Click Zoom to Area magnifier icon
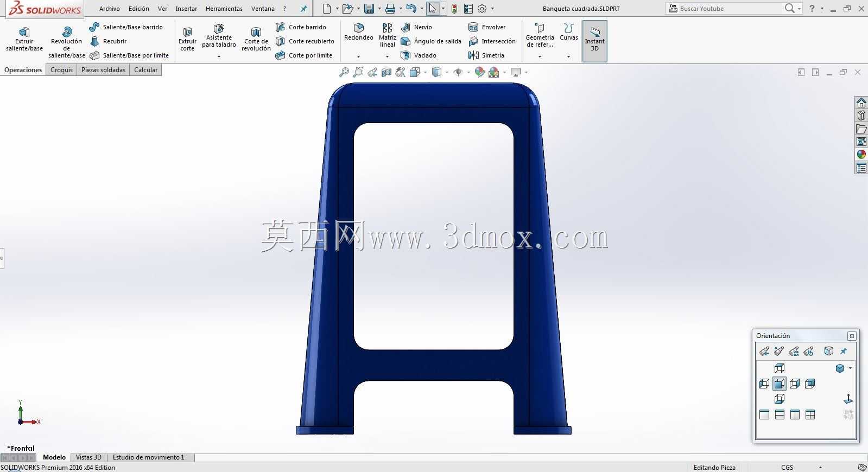Image resolution: width=868 pixels, height=472 pixels. click(358, 72)
